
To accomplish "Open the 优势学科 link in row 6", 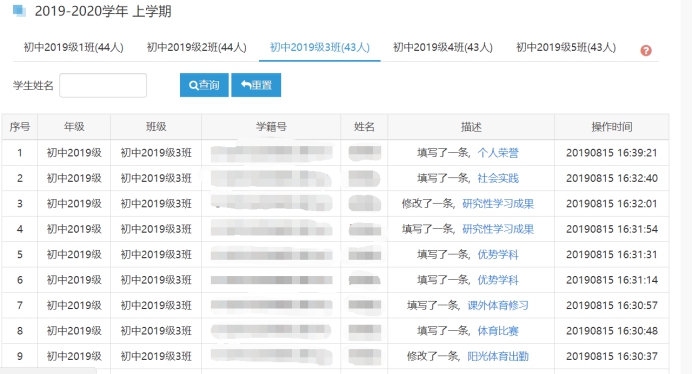I will pyautogui.click(x=498, y=280).
